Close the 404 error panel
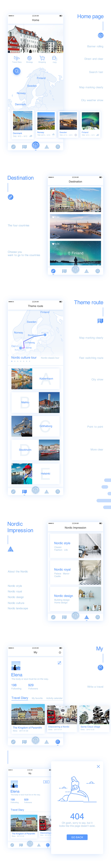The height and width of the screenshot is (868, 111). (98, 767)
